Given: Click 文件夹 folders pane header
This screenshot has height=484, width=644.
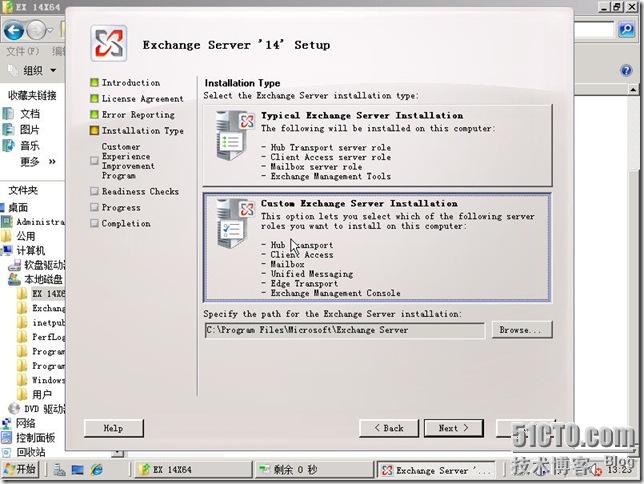Looking at the screenshot, I should 23,190.
